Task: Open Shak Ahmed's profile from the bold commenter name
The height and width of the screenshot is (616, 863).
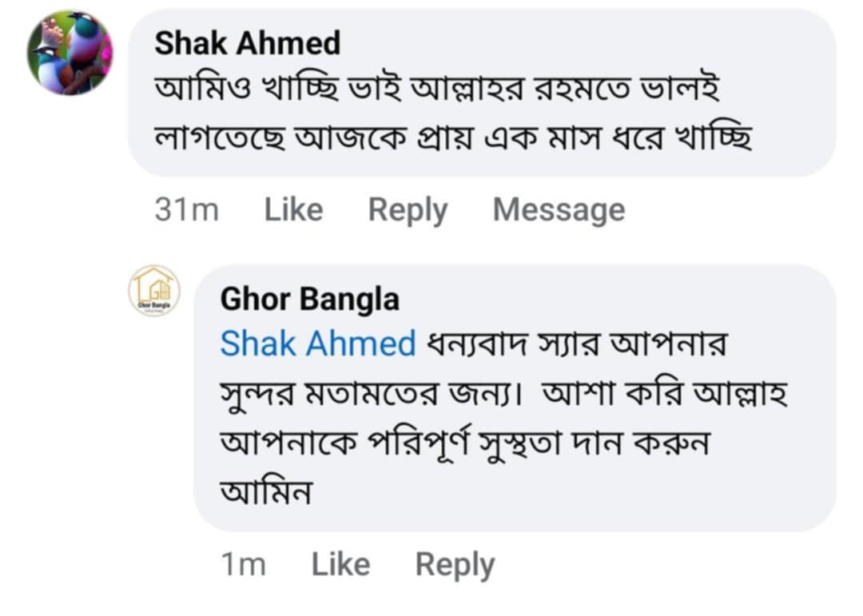Action: (247, 43)
